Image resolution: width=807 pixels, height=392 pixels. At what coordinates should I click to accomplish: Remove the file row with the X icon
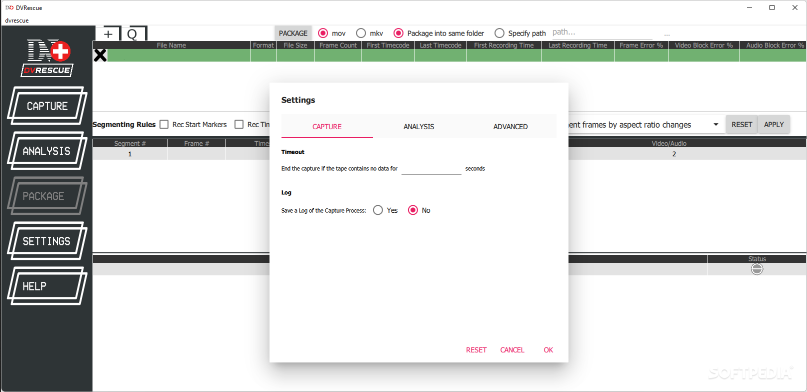[x=100, y=56]
